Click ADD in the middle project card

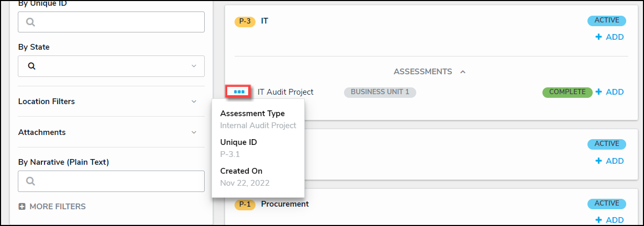[610, 161]
